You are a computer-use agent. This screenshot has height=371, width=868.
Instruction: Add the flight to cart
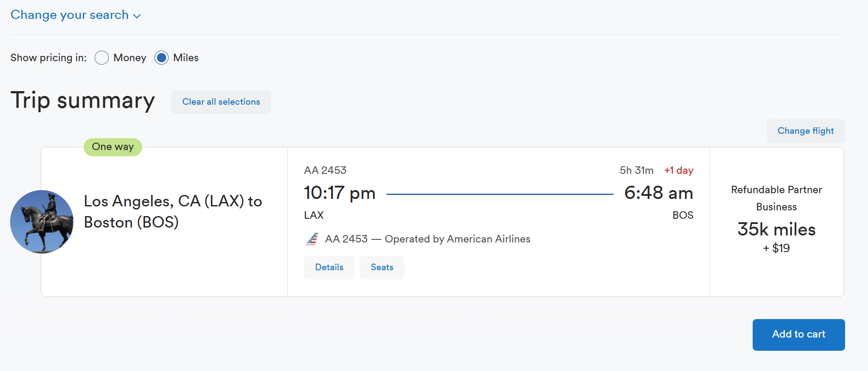point(798,334)
